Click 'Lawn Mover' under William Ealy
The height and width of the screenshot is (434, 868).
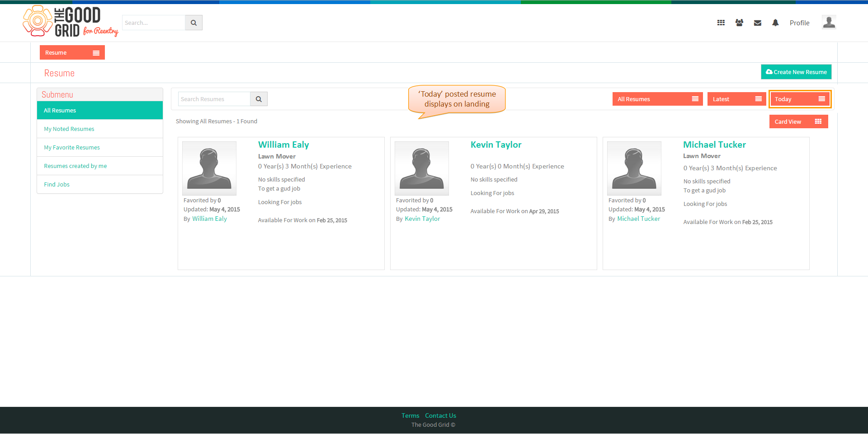pos(277,156)
